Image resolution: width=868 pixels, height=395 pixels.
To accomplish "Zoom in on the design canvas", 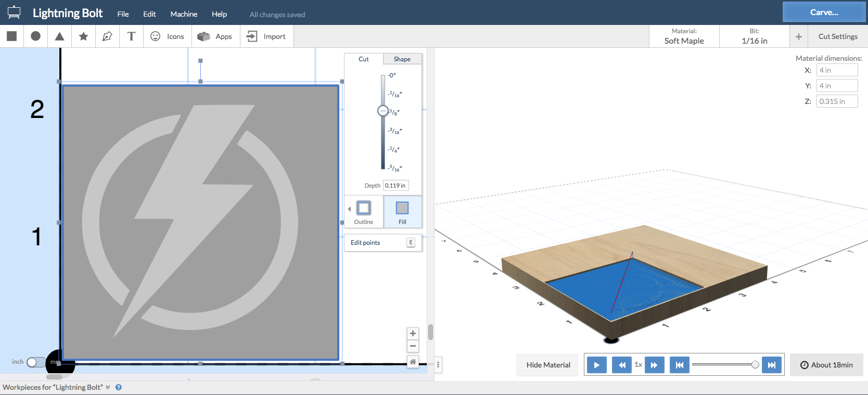I will coord(413,334).
